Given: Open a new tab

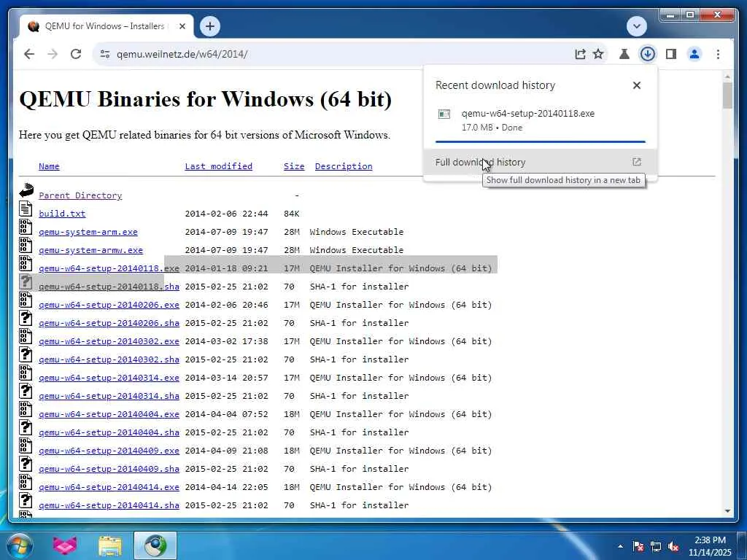Looking at the screenshot, I should [209, 26].
